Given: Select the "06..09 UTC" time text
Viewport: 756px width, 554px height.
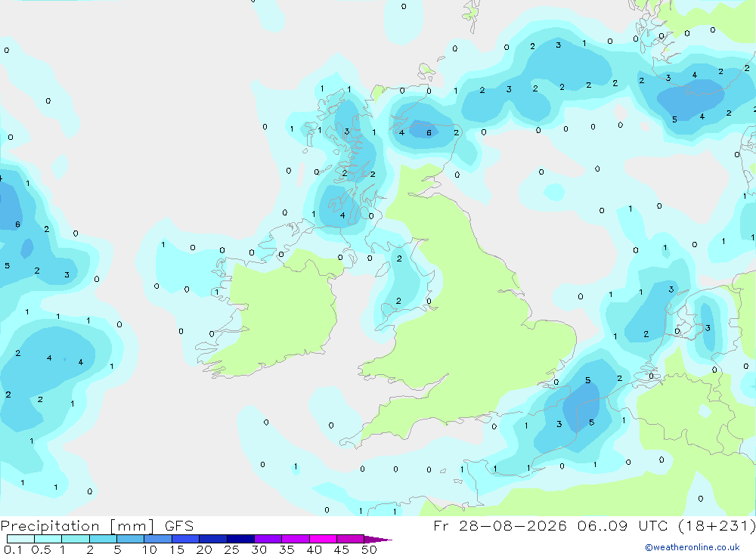Looking at the screenshot, I should [622, 525].
